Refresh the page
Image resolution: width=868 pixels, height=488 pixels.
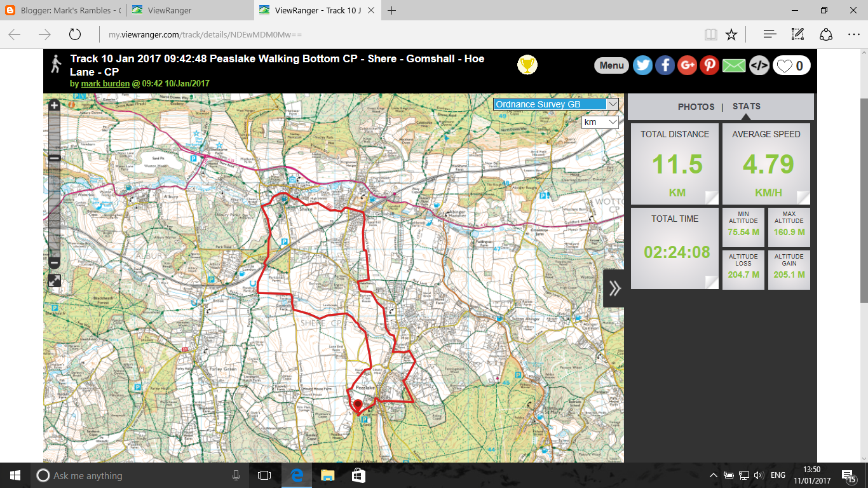tap(75, 34)
